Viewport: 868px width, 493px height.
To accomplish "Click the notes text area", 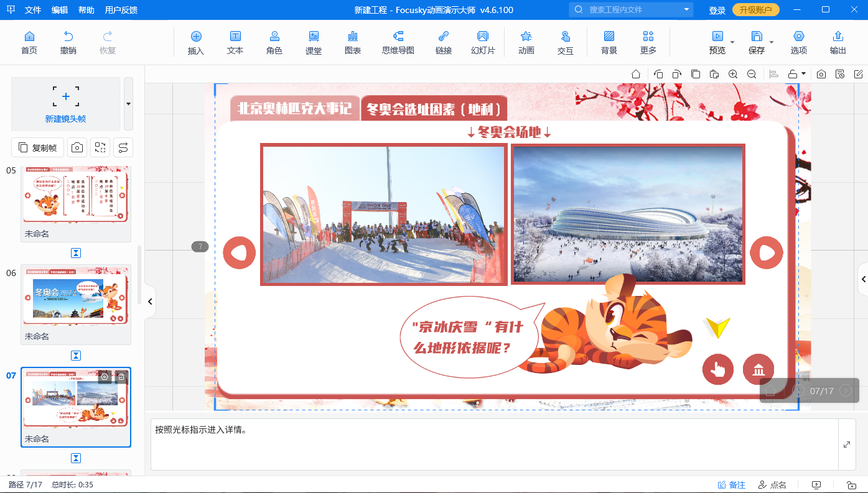I will [x=495, y=445].
